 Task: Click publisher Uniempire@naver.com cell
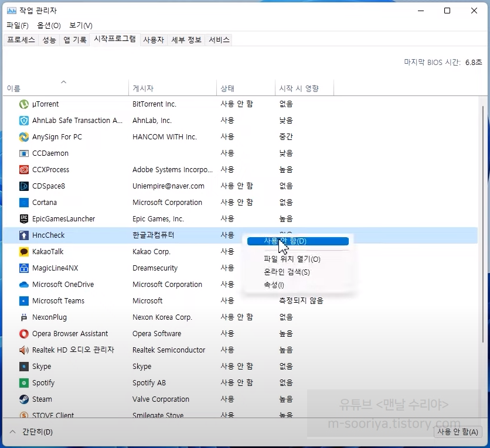[x=168, y=186]
